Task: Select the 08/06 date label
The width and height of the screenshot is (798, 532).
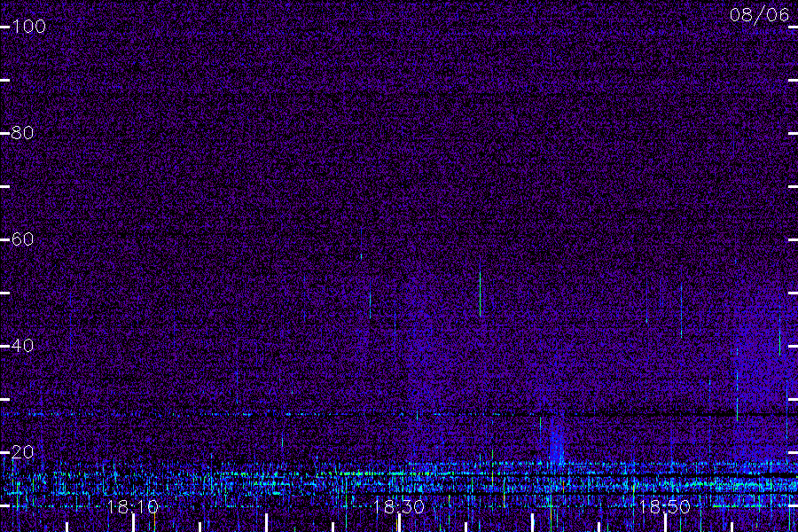Action: pos(759,15)
